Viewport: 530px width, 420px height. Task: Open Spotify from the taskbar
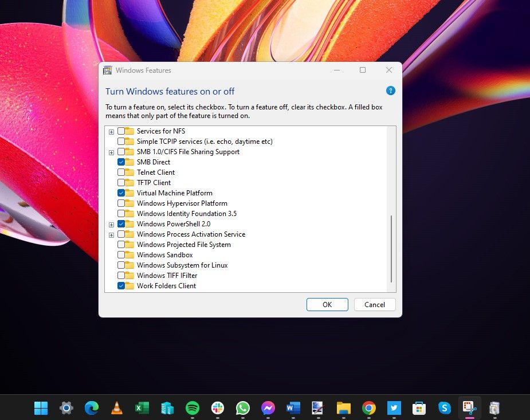point(192,408)
